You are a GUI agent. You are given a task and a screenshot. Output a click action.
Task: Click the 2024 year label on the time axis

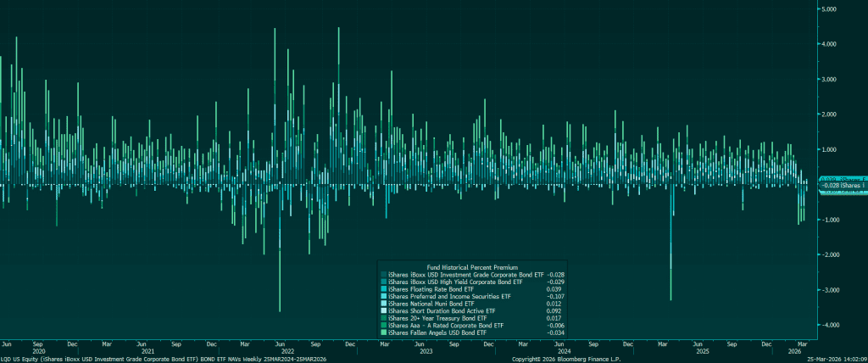[x=565, y=350]
